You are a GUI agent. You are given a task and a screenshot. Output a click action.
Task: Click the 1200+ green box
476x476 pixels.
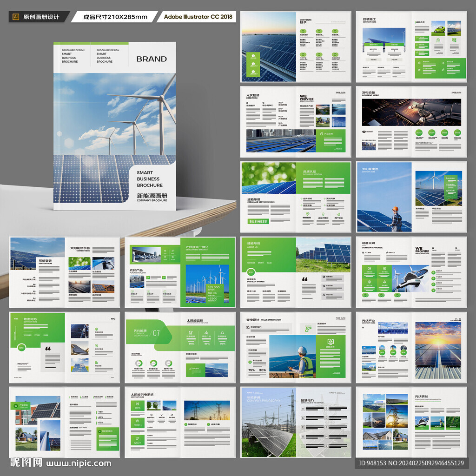(x=137, y=440)
